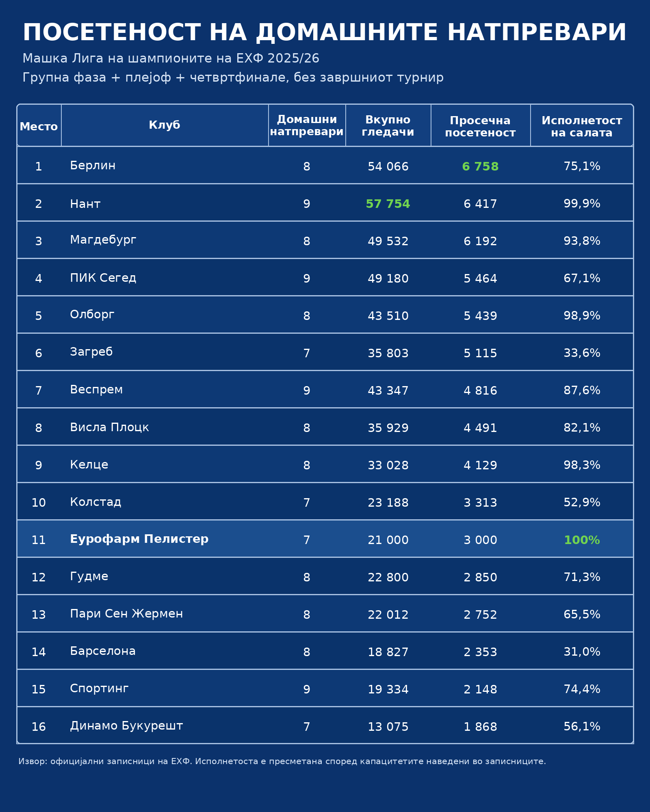Select club name "Олборг"

coord(92,315)
